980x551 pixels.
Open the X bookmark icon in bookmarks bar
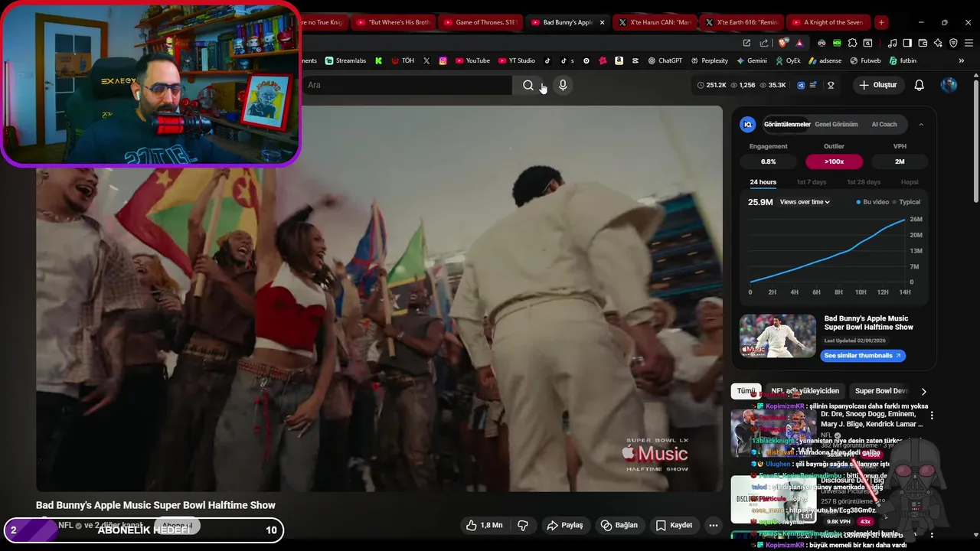pos(426,60)
